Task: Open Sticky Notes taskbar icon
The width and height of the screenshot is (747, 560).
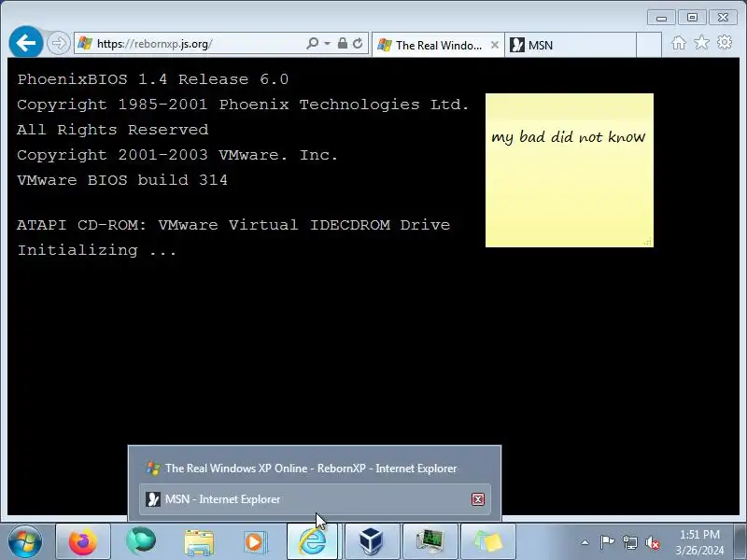Action: point(487,542)
